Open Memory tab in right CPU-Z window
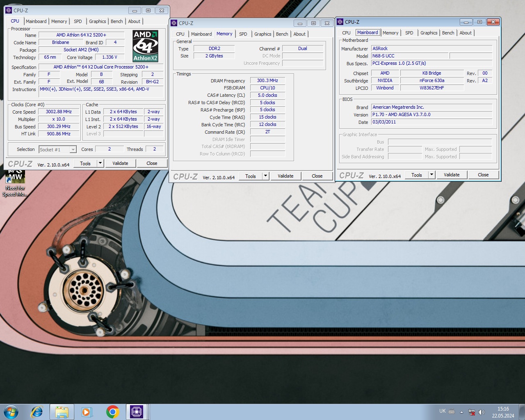 click(x=390, y=33)
